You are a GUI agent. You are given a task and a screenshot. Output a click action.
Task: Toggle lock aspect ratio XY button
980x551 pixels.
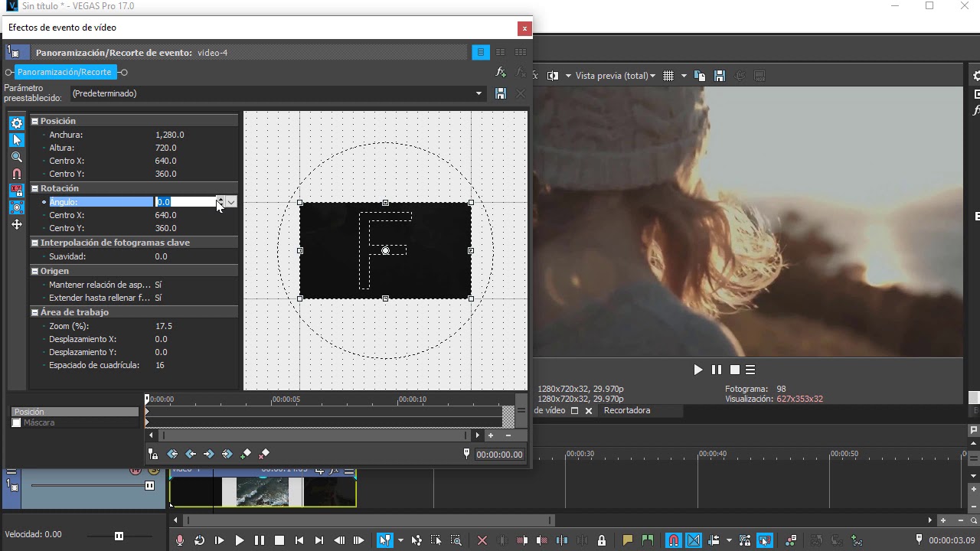17,191
